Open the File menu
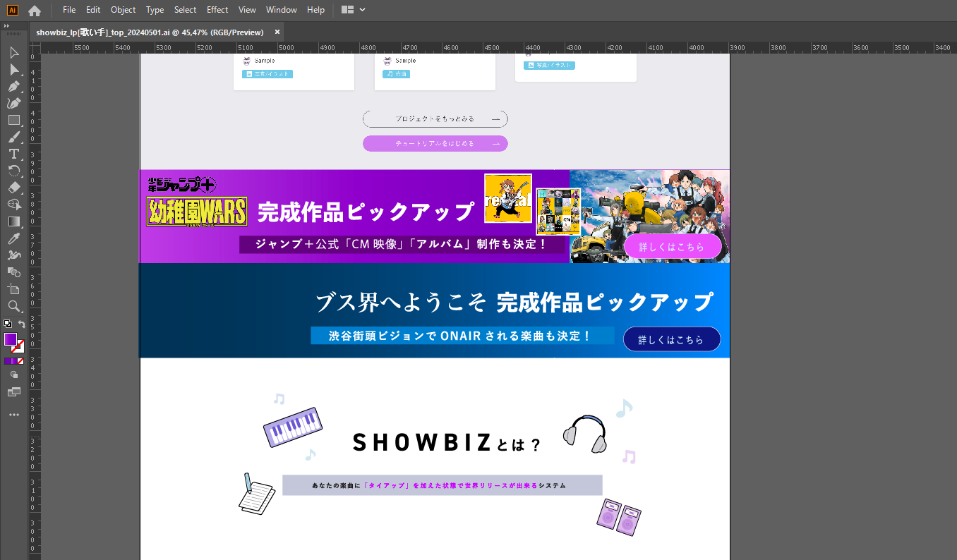Screen dimensions: 957x560 pos(69,10)
